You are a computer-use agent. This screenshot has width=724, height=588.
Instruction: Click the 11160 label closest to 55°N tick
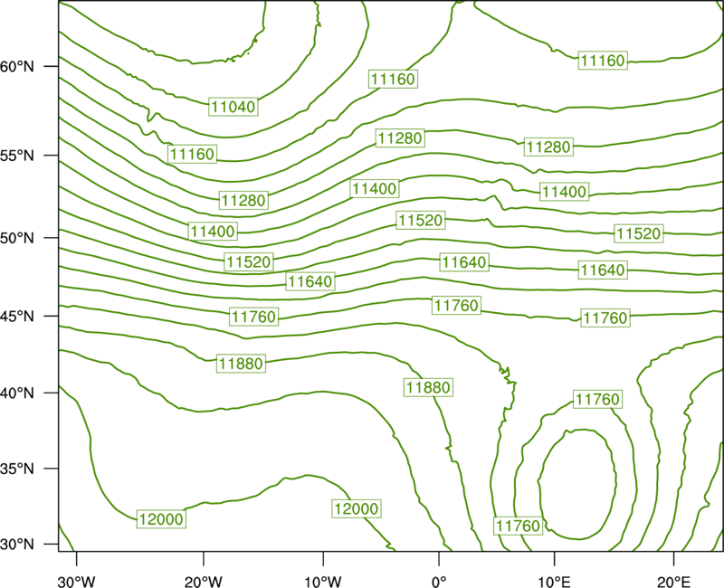click(192, 154)
